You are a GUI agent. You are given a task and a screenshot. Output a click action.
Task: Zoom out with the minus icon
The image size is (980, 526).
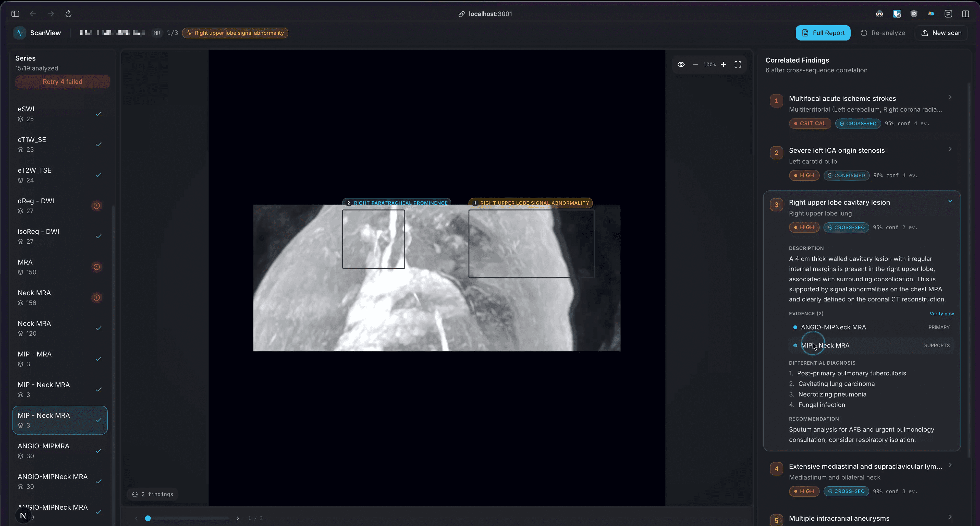[695, 64]
